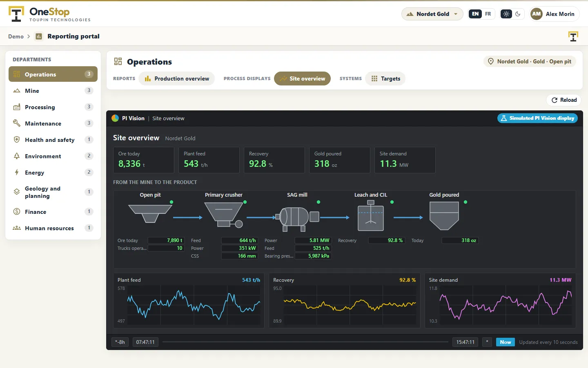The height and width of the screenshot is (368, 588).
Task: Select the Targets systems tab
Action: [385, 79]
